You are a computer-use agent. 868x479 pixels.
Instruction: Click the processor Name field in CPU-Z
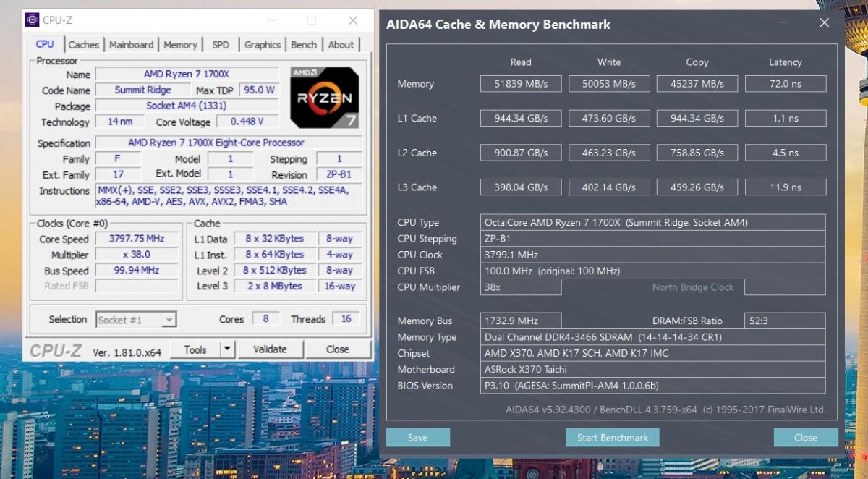coord(187,75)
